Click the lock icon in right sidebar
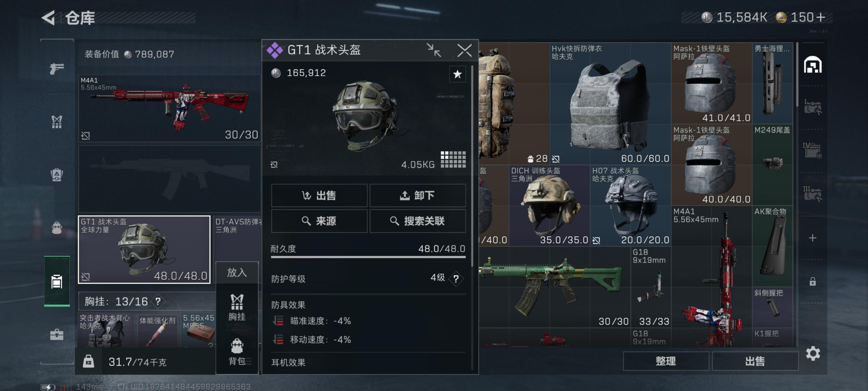This screenshot has height=391, width=868. pyautogui.click(x=813, y=281)
